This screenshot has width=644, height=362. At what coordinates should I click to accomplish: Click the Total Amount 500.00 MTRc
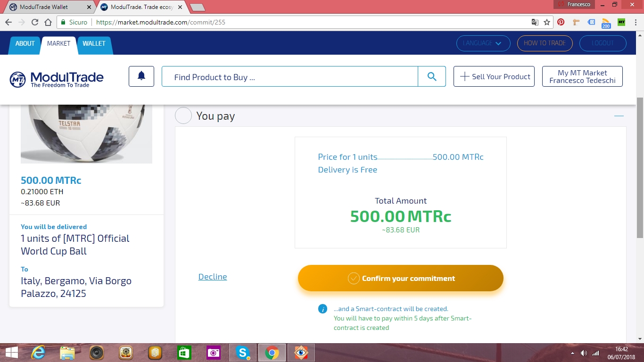401,216
